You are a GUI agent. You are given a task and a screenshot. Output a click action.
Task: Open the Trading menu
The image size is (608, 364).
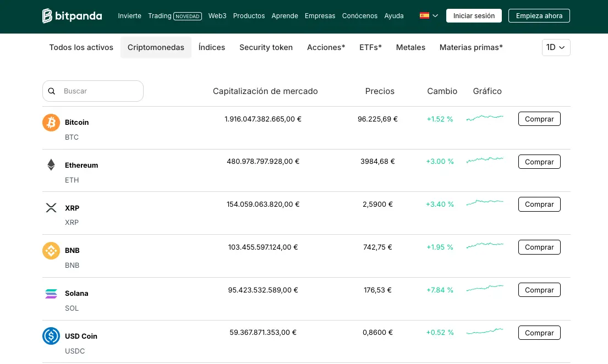tap(160, 16)
